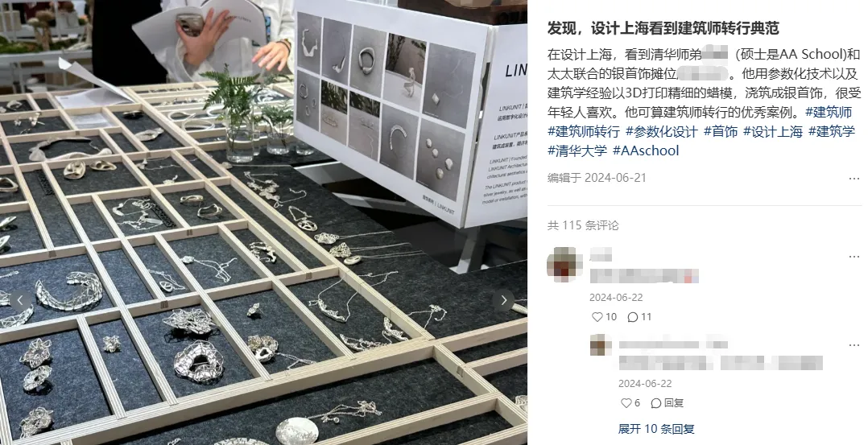Open more options for the first comment
868x445 pixels.
(x=854, y=257)
